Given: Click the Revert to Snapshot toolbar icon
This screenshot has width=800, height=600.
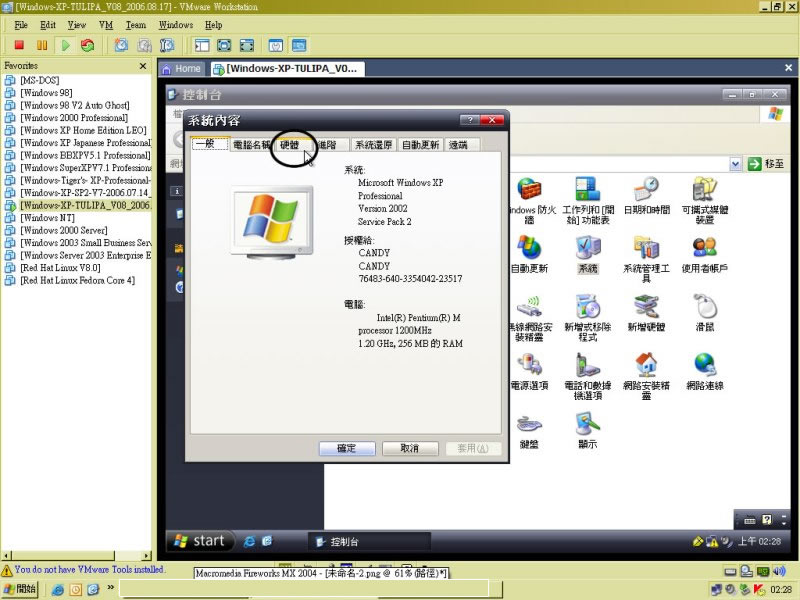Looking at the screenshot, I should point(144,45).
